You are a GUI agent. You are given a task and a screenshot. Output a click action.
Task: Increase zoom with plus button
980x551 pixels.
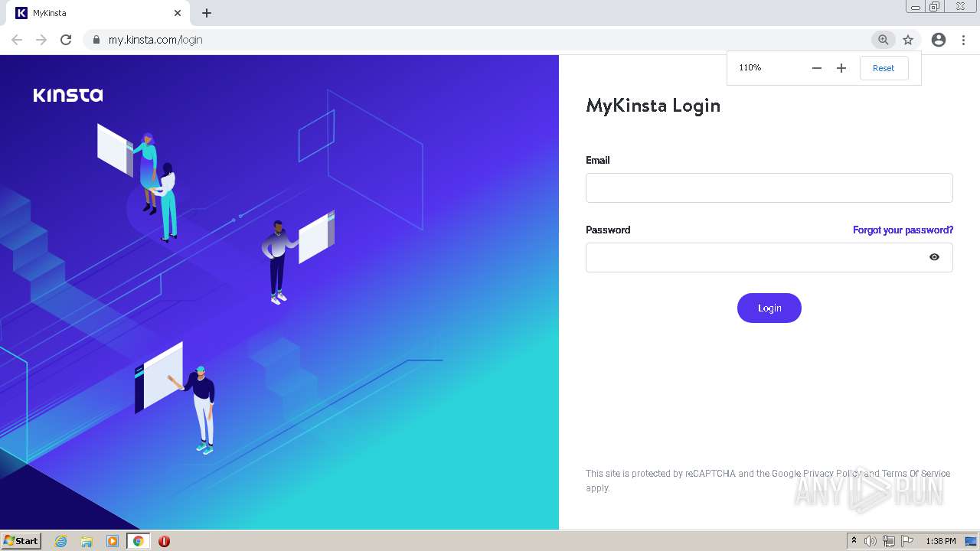pyautogui.click(x=841, y=68)
